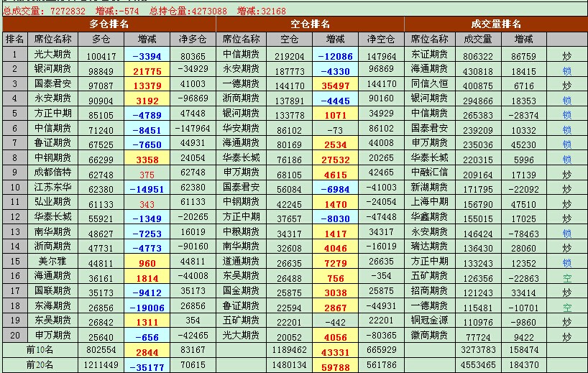Click the 空仓排名 section header
This screenshot has height=373, width=588.
coord(310,24)
